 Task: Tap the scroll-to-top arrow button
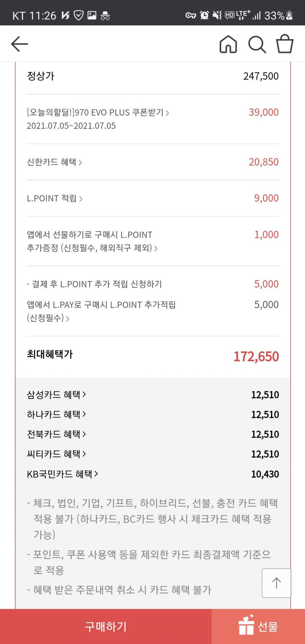coord(276,583)
